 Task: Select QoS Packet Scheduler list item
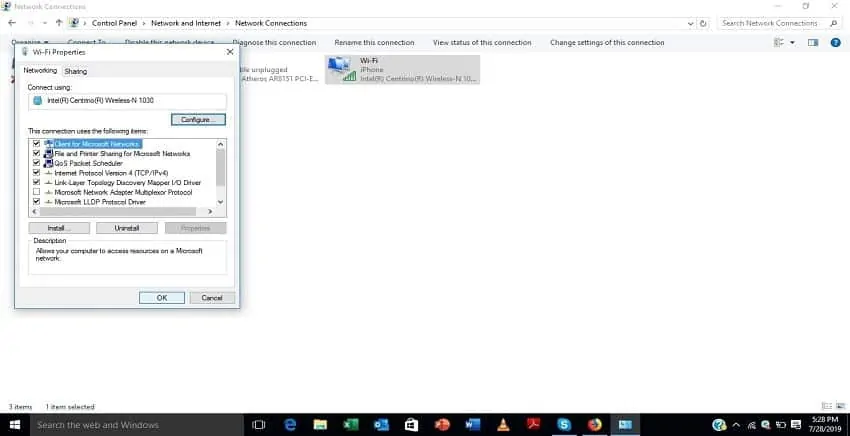[88, 163]
